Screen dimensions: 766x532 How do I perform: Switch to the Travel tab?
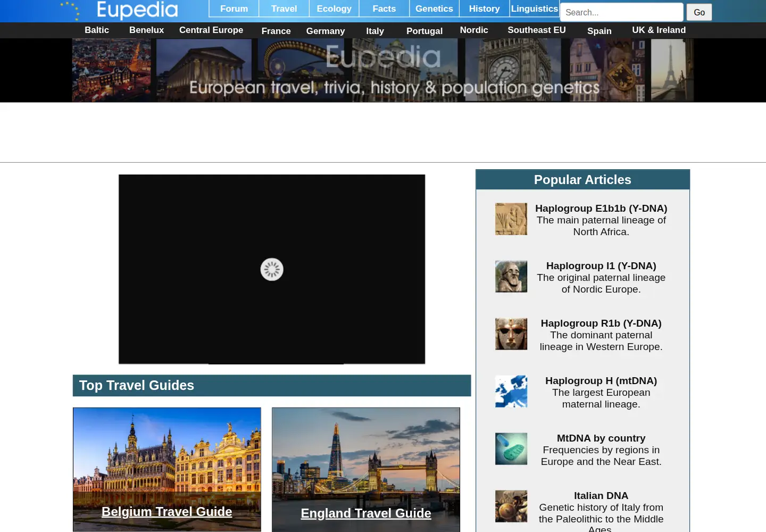tap(284, 9)
